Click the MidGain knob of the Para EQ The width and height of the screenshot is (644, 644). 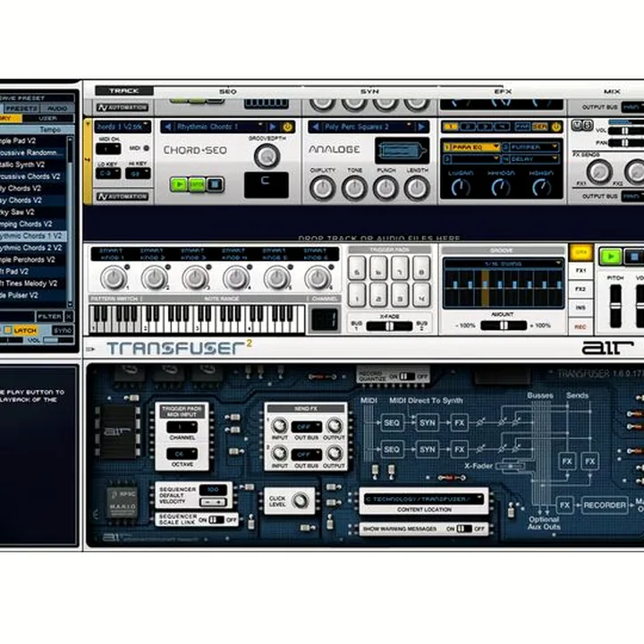(501, 187)
